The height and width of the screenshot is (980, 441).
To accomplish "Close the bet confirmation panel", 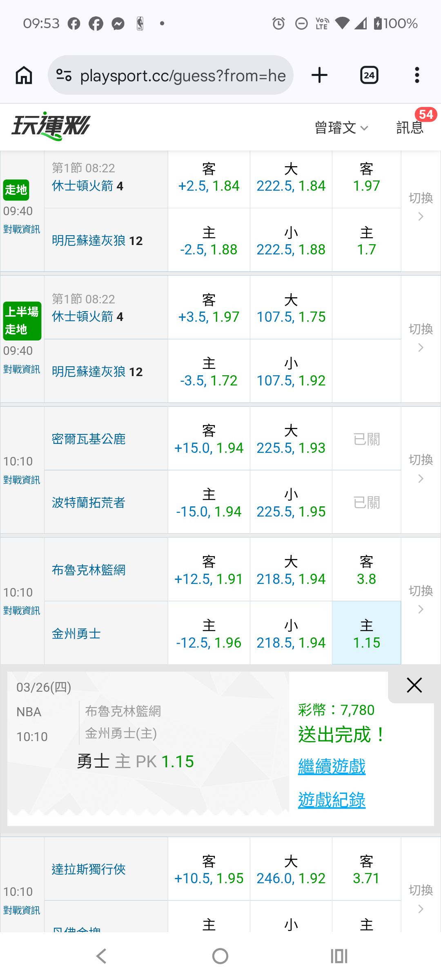I will point(414,685).
